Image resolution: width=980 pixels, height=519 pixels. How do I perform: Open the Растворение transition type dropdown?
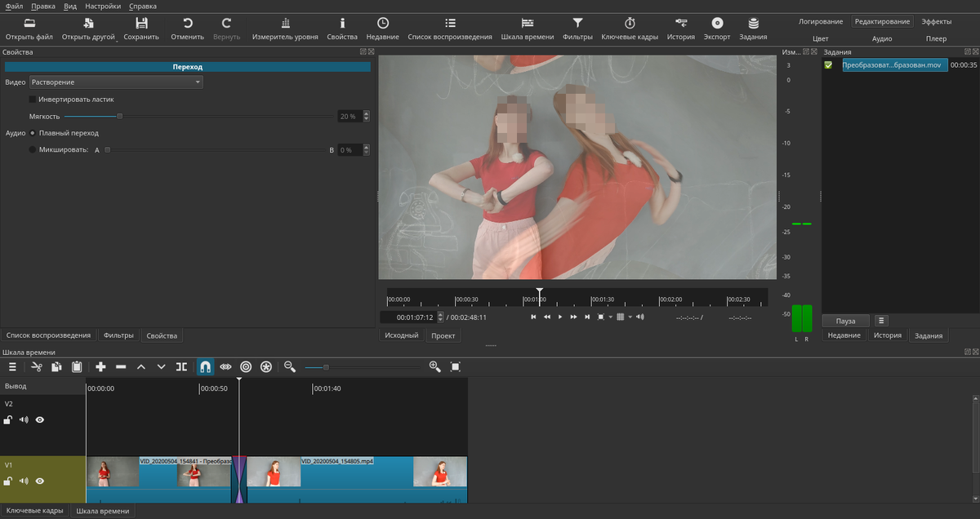click(x=116, y=82)
